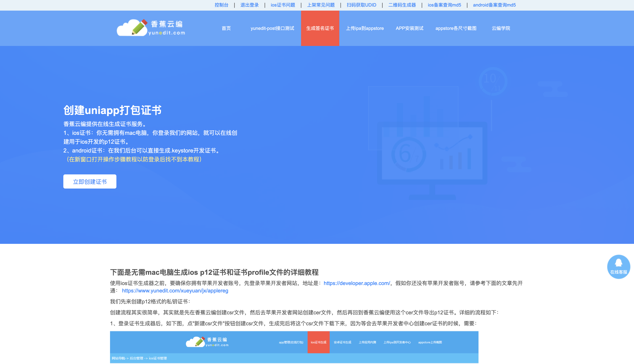
Task: Go to yunedit-post接口测试 page
Action: click(x=272, y=28)
